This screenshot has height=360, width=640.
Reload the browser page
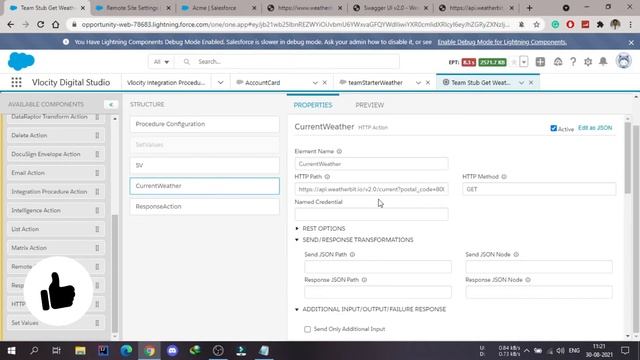tap(40, 24)
